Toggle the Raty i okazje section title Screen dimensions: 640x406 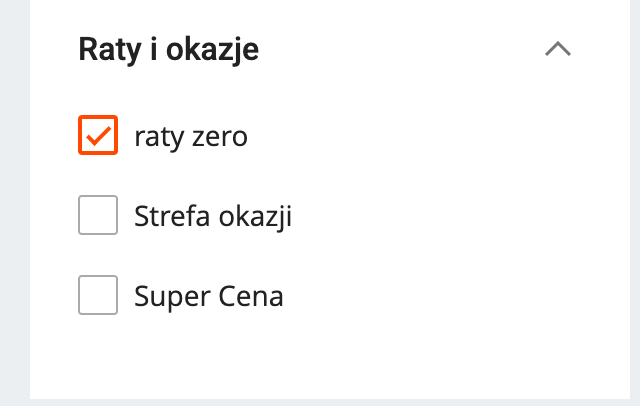click(x=168, y=49)
